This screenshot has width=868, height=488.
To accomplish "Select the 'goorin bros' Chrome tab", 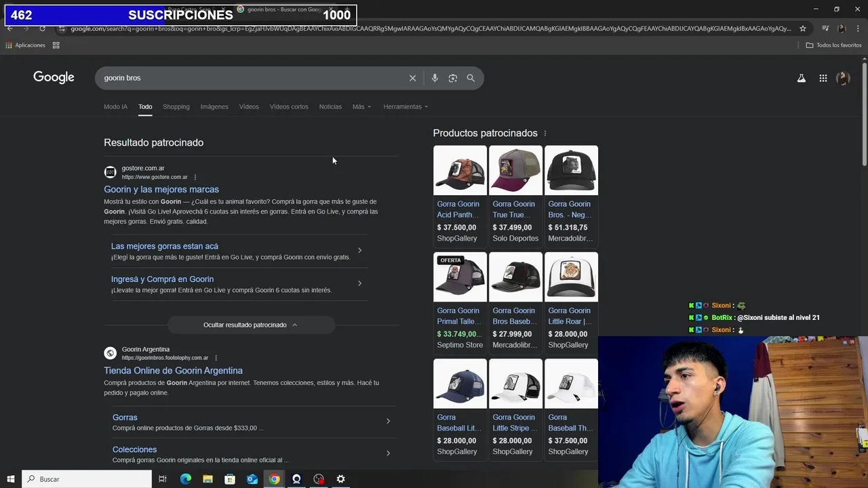I will coord(283,9).
